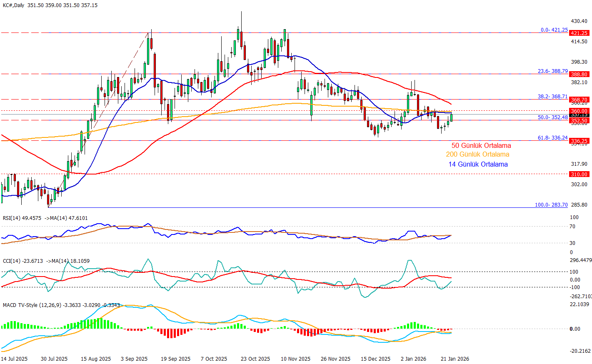Select the 10 Nov 2025 date label
592x364 pixels.
click(x=295, y=359)
